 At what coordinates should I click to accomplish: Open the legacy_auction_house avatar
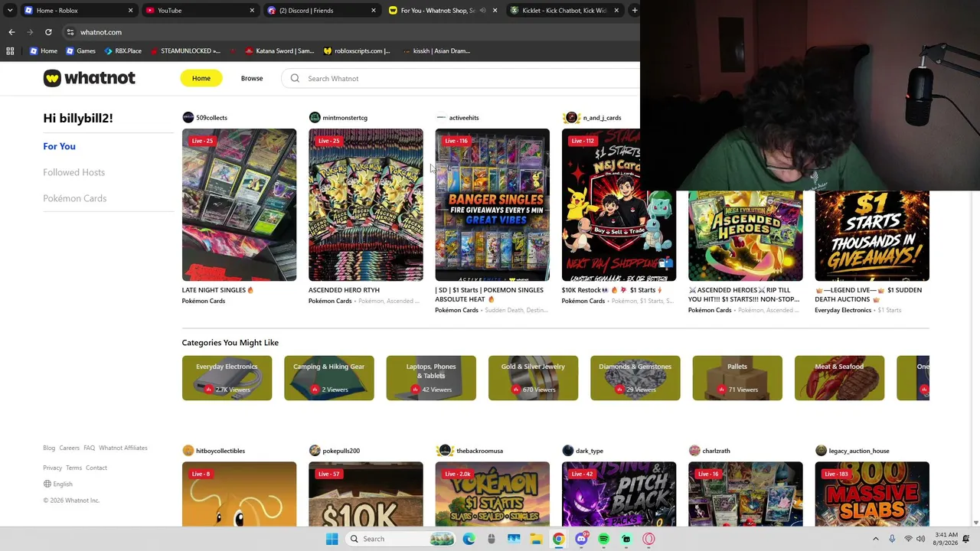coord(821,451)
